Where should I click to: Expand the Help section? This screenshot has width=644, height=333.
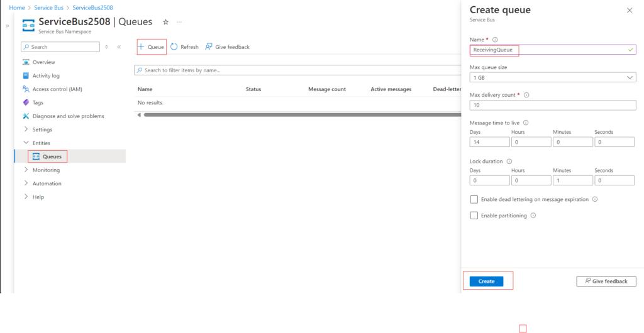[x=26, y=197]
